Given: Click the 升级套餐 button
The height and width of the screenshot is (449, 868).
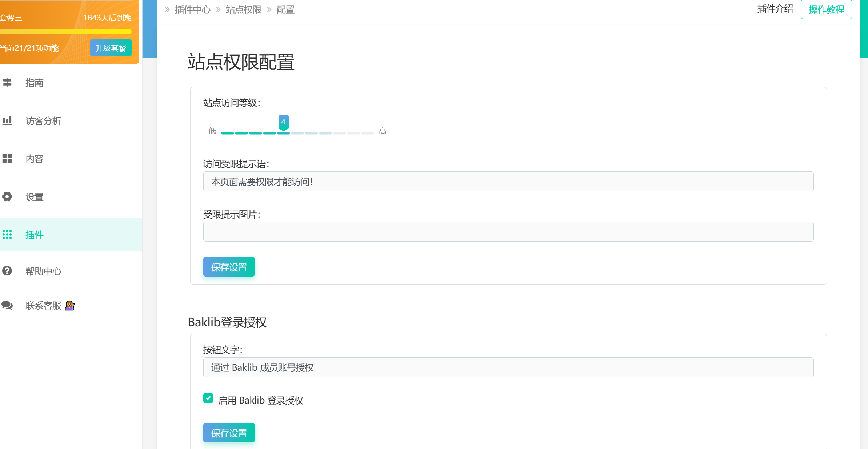Looking at the screenshot, I should tap(111, 48).
